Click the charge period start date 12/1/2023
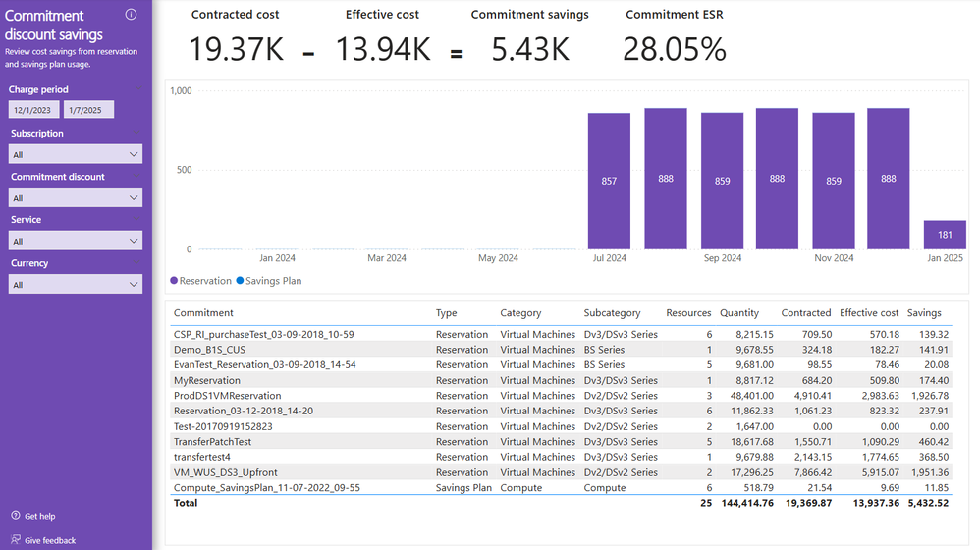The image size is (980, 550). point(33,110)
